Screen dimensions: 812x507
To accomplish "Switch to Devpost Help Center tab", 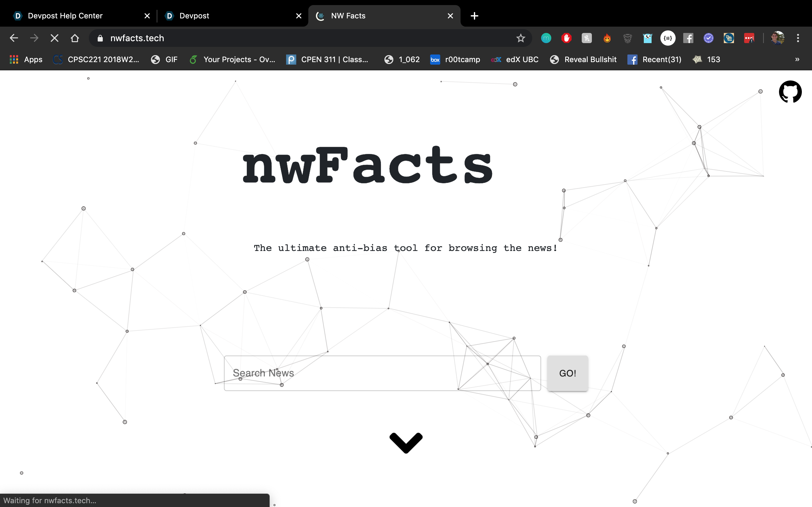I will (x=65, y=16).
